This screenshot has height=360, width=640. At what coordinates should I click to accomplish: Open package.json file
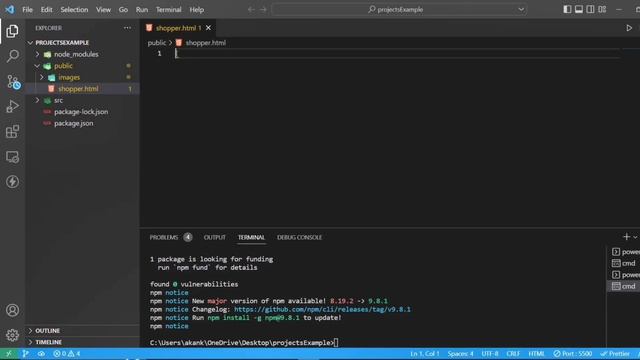[x=73, y=123]
